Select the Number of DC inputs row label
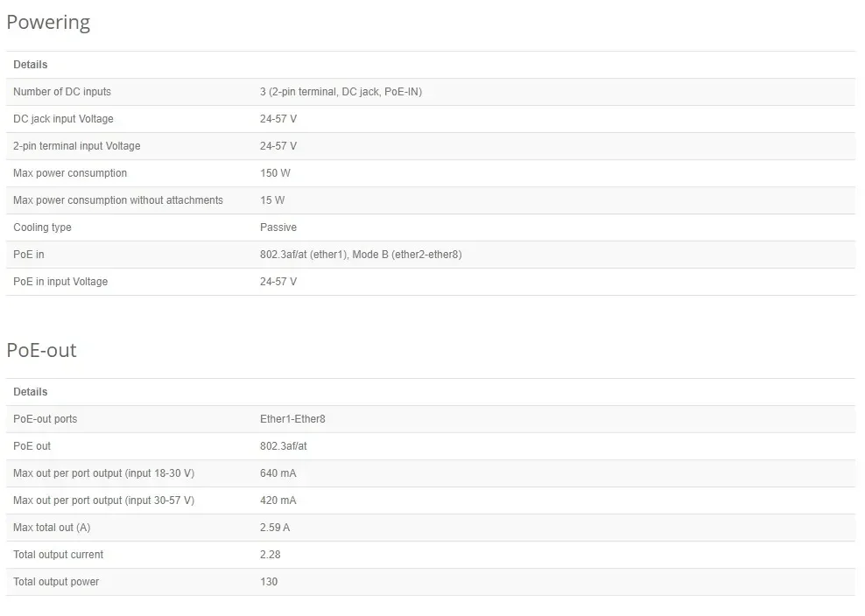Image resolution: width=865 pixels, height=616 pixels. [62, 92]
